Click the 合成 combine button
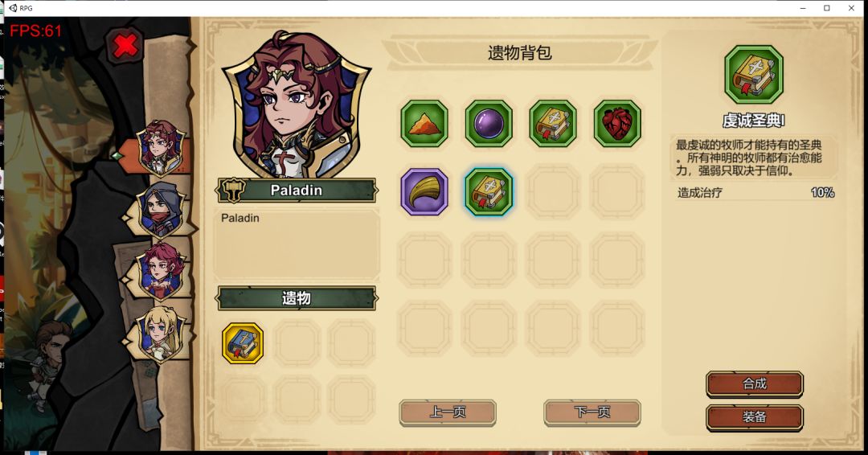The image size is (868, 455). (x=755, y=383)
